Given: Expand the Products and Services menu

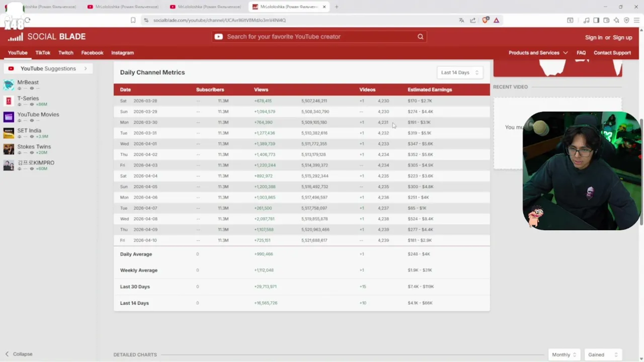Looking at the screenshot, I should 538,53.
